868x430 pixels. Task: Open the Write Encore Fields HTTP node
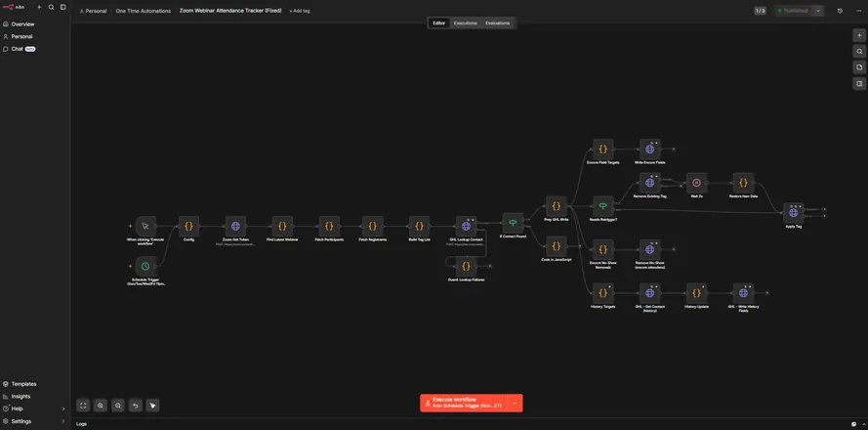click(650, 150)
